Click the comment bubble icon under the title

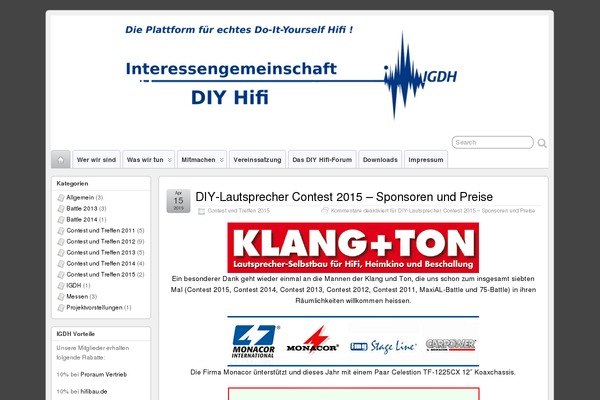click(x=325, y=211)
